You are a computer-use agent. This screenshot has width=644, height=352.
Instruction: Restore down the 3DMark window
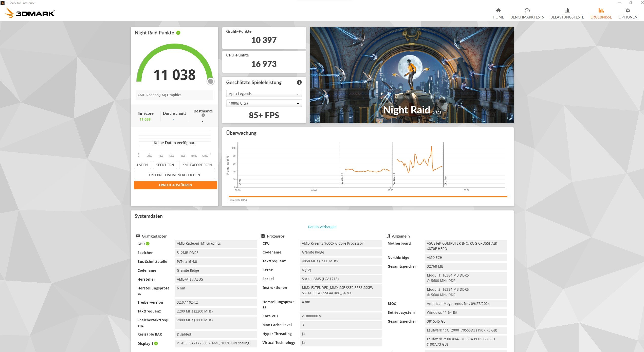631,3
